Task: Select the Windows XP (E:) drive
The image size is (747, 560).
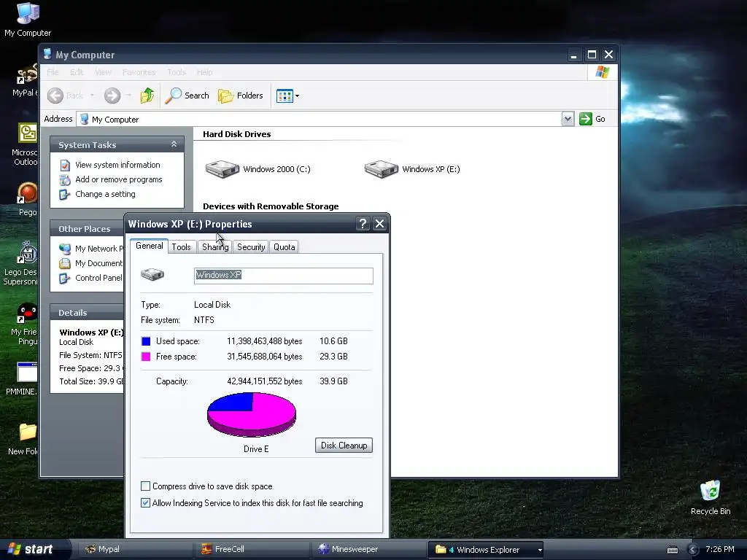Action: (412, 169)
